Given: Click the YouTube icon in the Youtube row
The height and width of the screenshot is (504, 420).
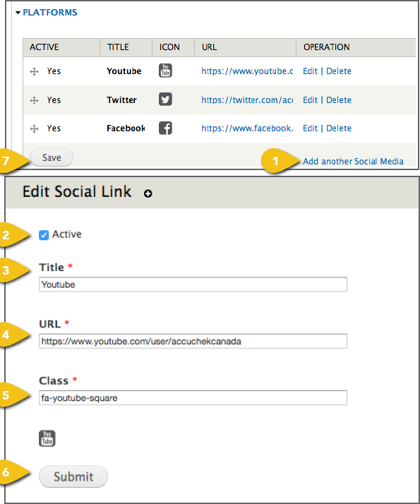Looking at the screenshot, I should tap(165, 71).
